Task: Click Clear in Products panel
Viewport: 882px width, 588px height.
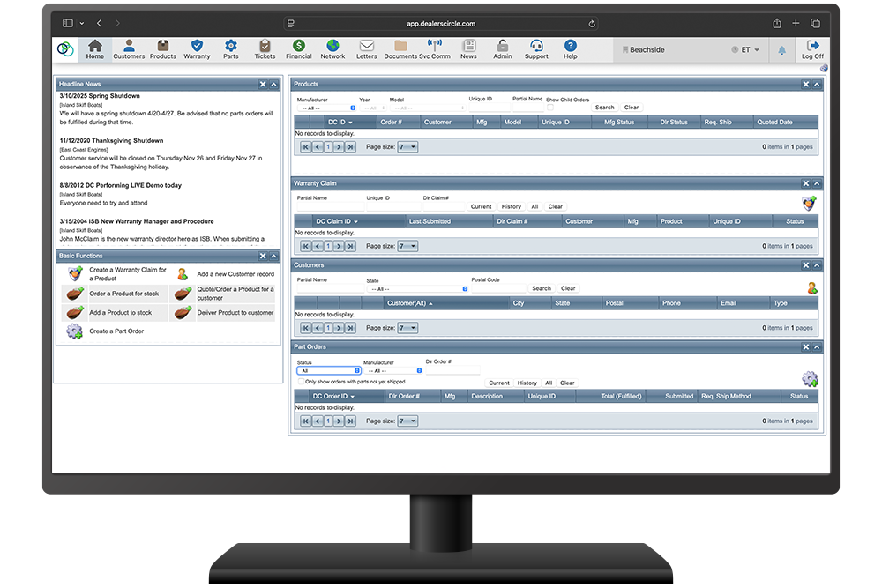Action: (632, 108)
